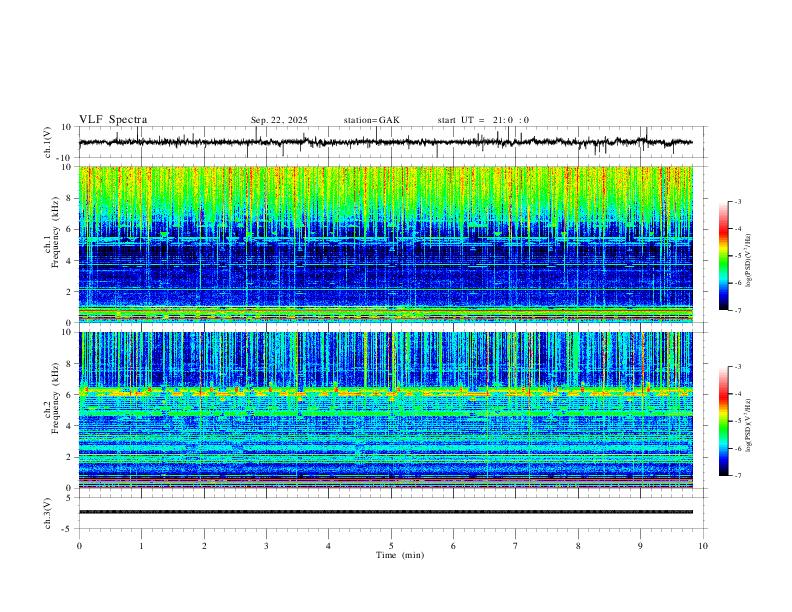Click the ch.2 spectrogram plot area
Image resolution: width=792 pixels, height=612 pixels.
coord(386,410)
